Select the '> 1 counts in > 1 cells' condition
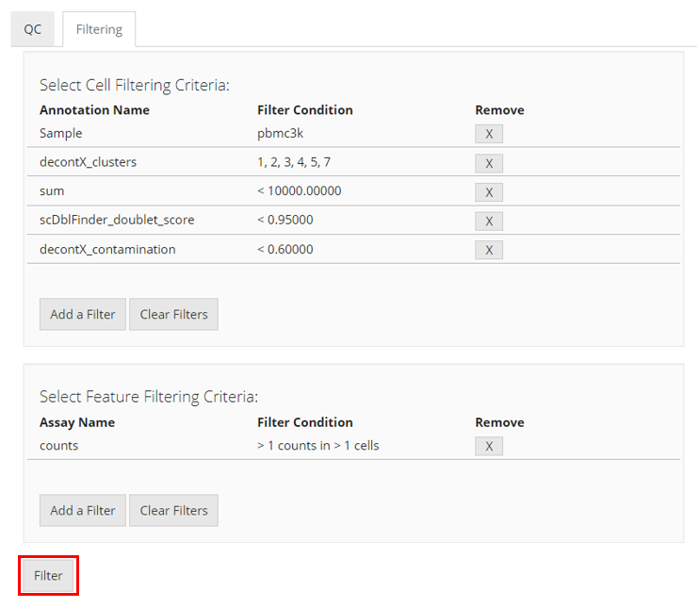The height and width of the screenshot is (608, 700). click(x=317, y=445)
